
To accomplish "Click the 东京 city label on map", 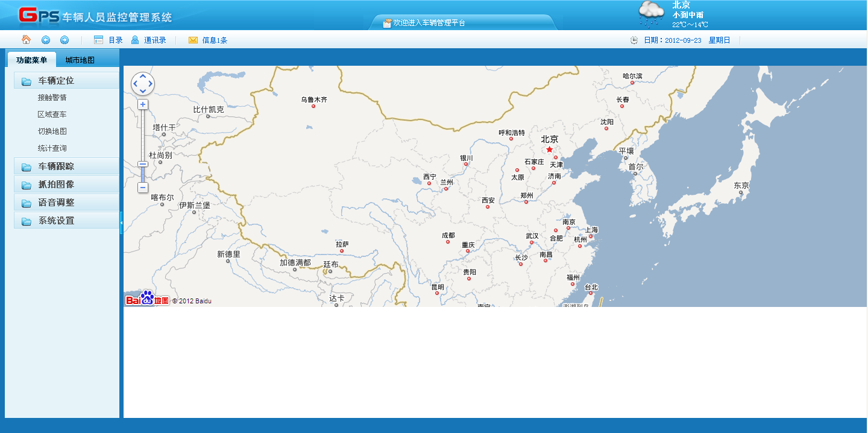I will 741,186.
